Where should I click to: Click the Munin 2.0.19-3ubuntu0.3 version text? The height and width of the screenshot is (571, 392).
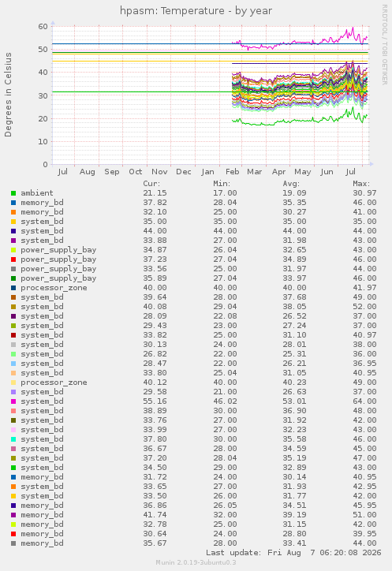[x=196, y=562]
